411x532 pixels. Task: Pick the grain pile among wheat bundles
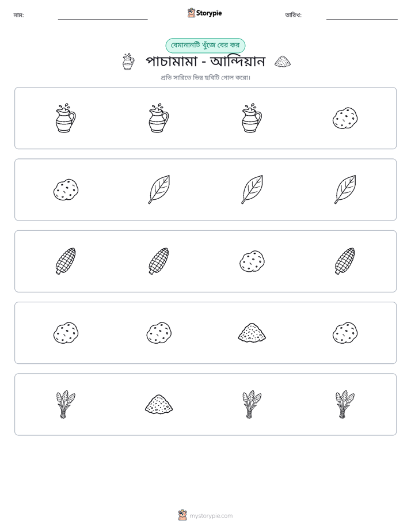159,404
